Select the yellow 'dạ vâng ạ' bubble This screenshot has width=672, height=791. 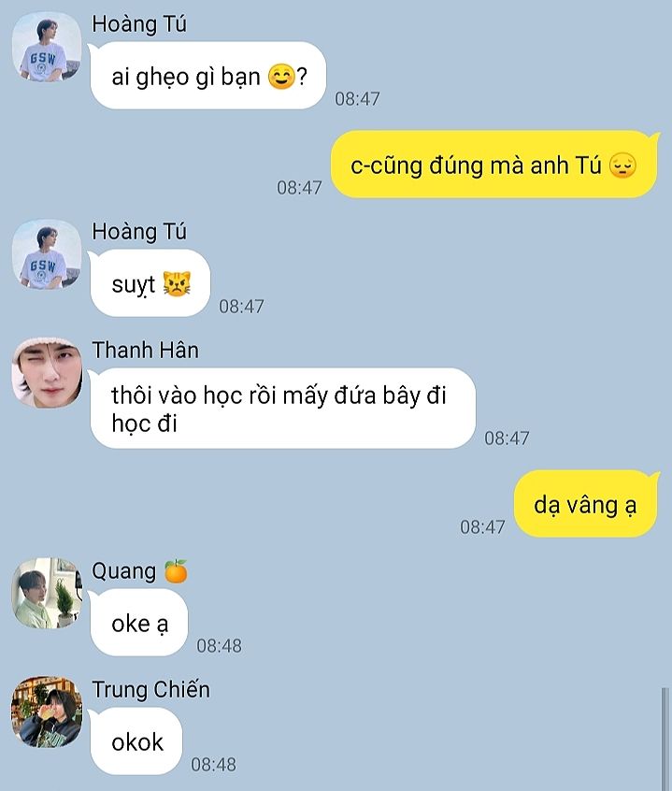[586, 504]
